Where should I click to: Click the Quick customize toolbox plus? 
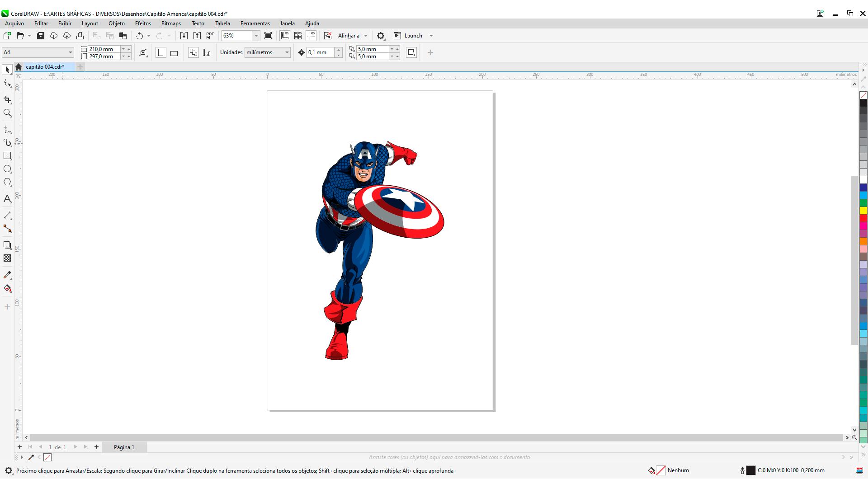(7, 307)
